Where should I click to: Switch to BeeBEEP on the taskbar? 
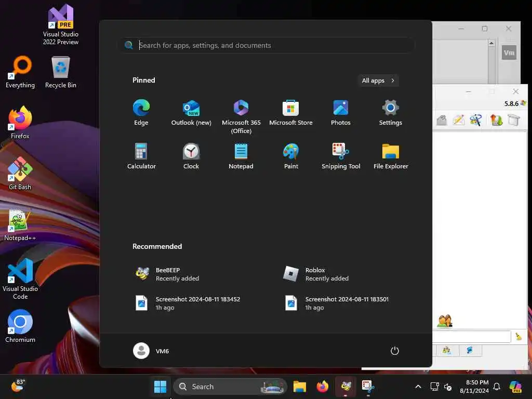[345, 387]
